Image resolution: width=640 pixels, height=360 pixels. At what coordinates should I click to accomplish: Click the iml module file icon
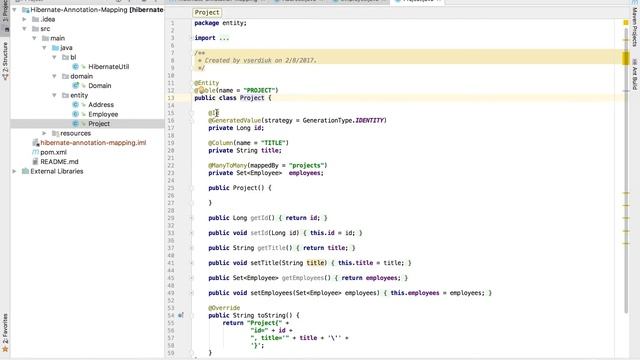36,142
